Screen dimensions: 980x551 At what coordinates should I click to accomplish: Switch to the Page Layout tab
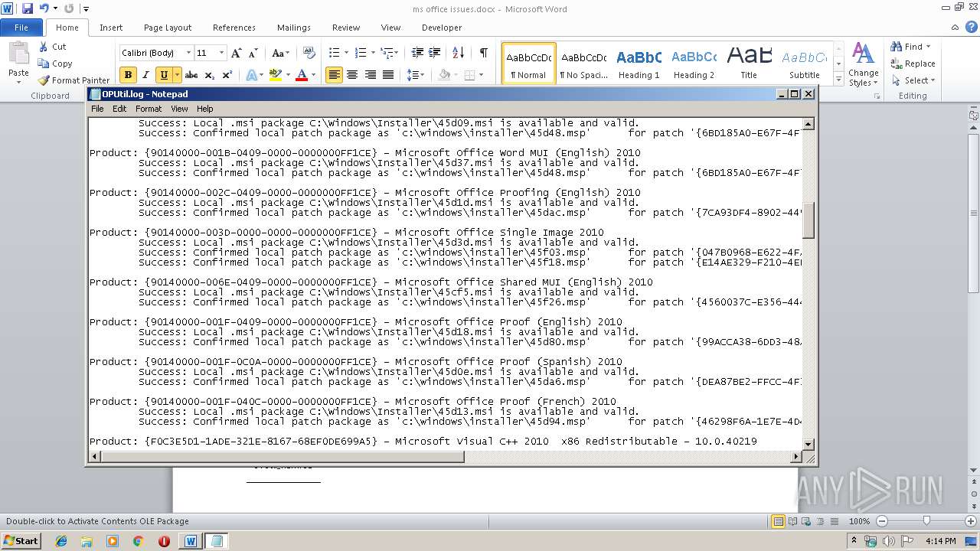168,28
